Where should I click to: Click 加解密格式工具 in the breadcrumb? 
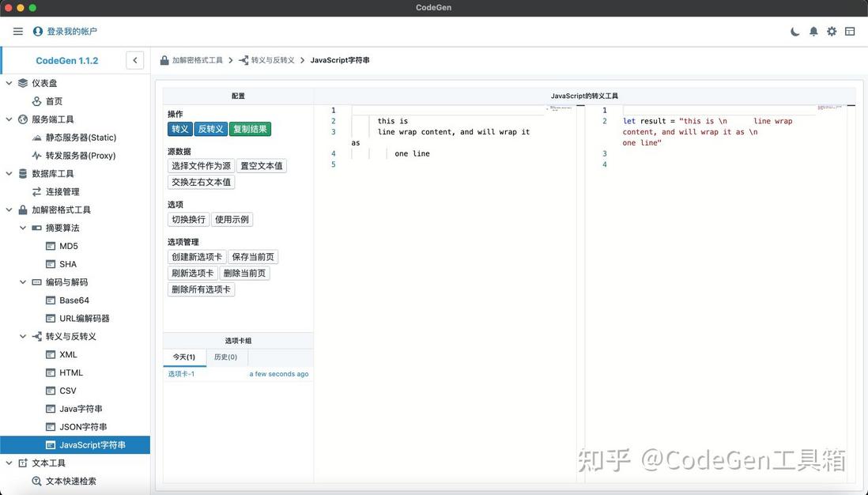[x=197, y=60]
